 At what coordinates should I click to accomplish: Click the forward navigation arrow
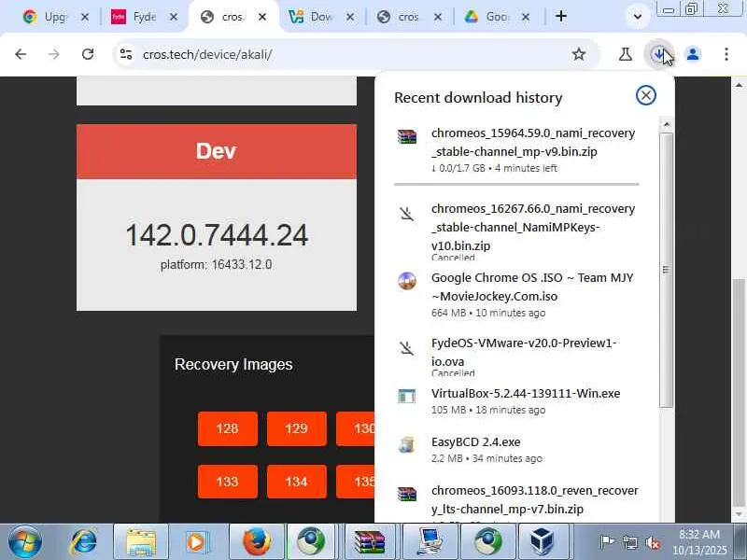(x=54, y=54)
